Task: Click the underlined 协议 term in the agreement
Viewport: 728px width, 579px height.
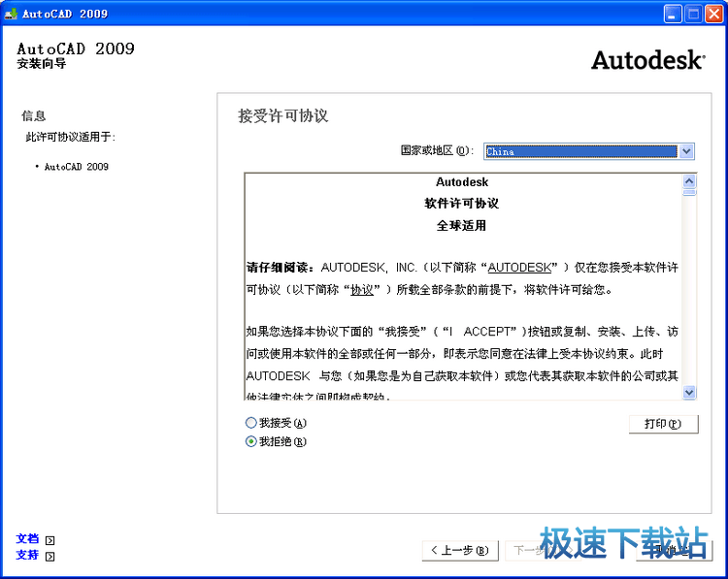Action: point(362,290)
